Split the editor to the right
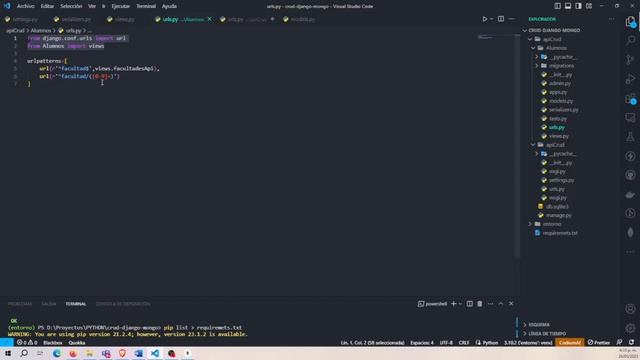This screenshot has width=640, height=360. pos(501,19)
